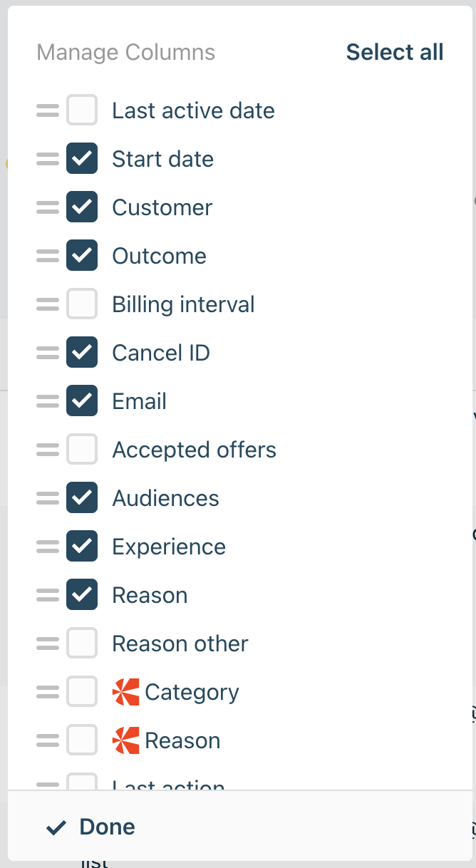Enable the Accepted offers column
The image size is (476, 868).
pyautogui.click(x=82, y=450)
